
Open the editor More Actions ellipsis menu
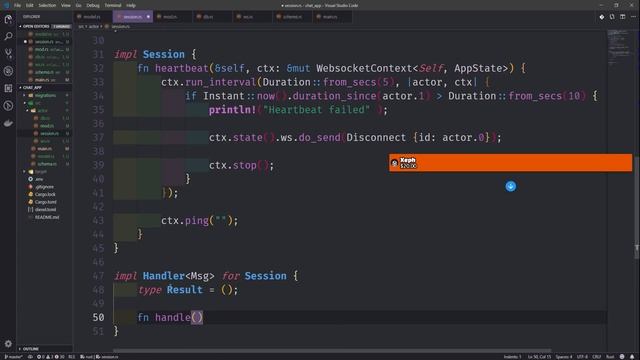[x=633, y=17]
